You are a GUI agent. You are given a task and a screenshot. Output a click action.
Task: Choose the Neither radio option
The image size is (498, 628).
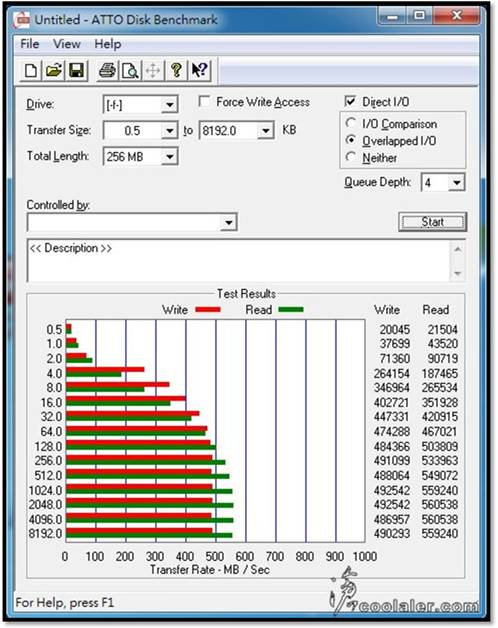coord(351,157)
